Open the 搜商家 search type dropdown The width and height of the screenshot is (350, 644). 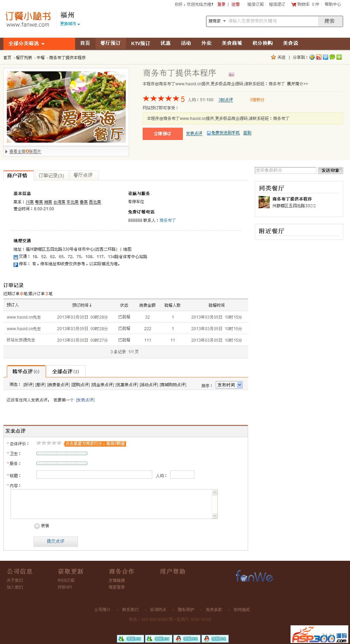click(x=217, y=21)
